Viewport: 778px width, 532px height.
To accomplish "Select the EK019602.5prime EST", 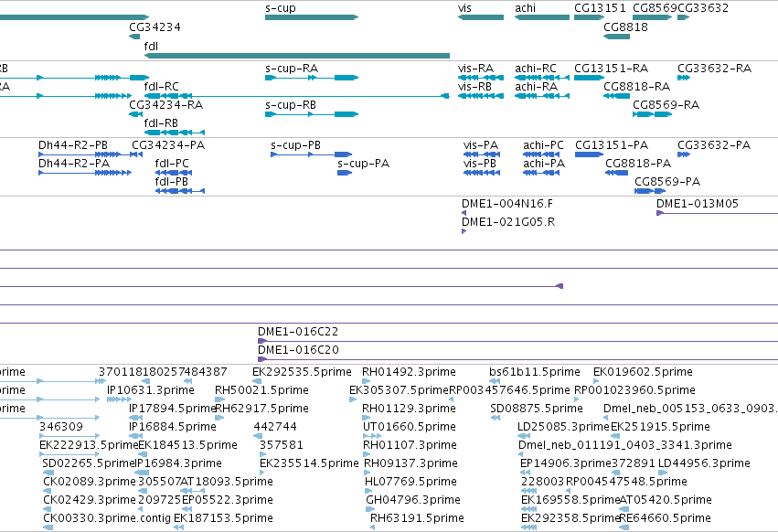I will pyautogui.click(x=596, y=381).
